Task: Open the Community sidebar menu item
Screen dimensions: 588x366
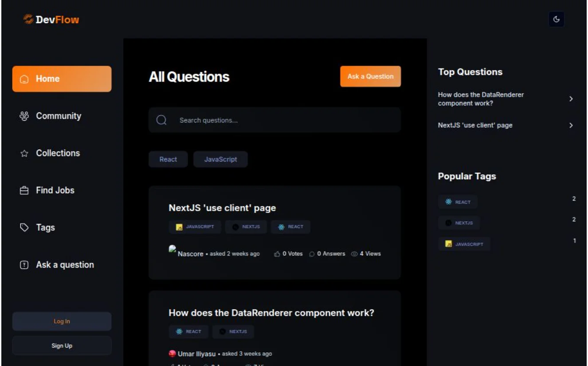Action: click(58, 116)
